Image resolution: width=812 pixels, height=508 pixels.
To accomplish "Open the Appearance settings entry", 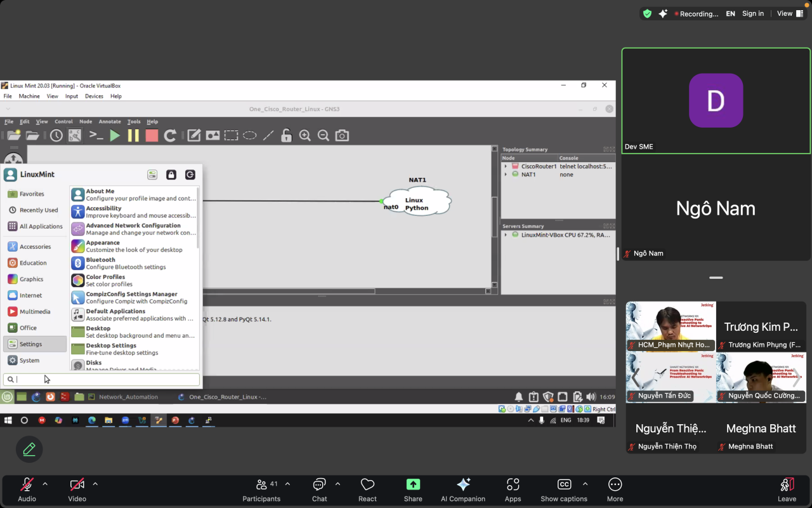I will [x=134, y=246].
